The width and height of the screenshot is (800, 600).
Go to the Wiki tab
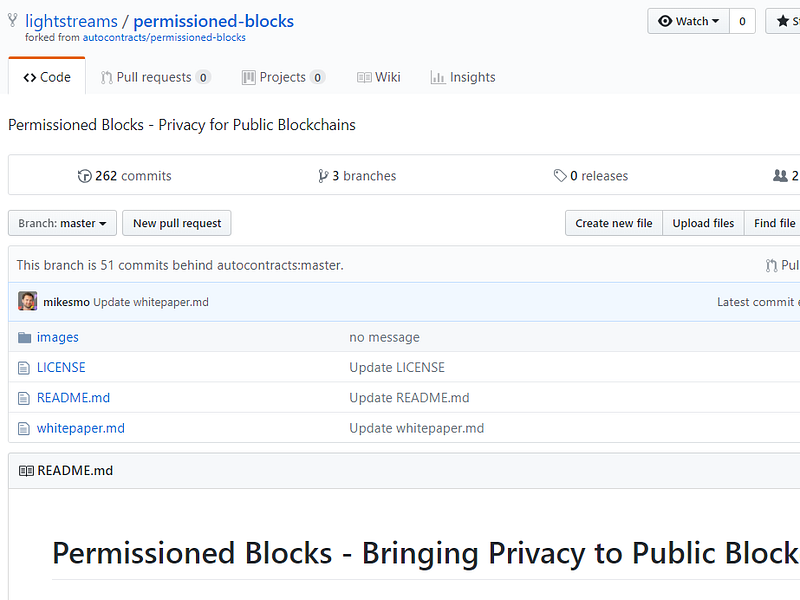[379, 77]
